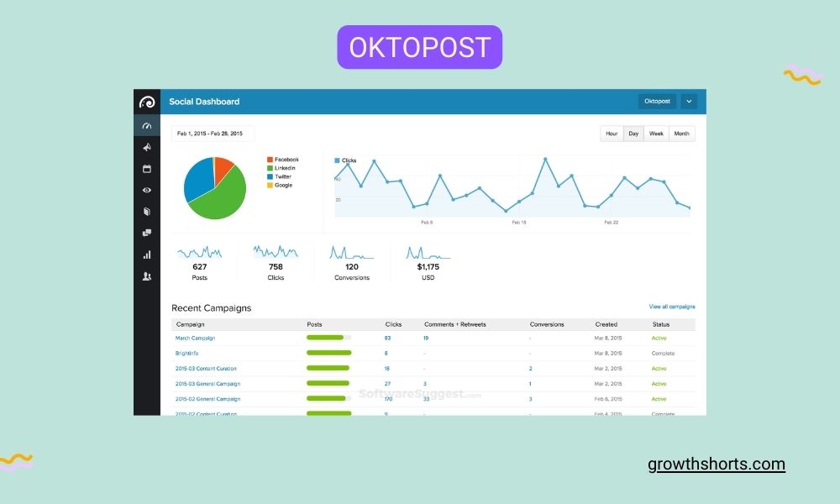Sort the table by the Clicks column header
The image size is (840, 504).
pyautogui.click(x=394, y=324)
